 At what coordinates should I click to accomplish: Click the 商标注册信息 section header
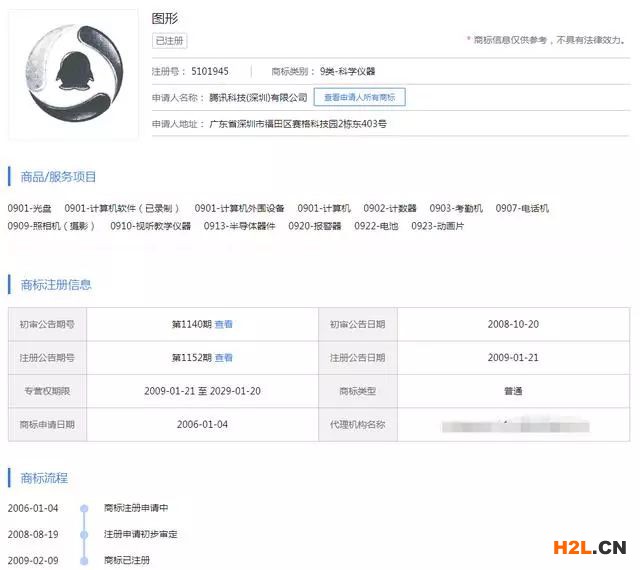tap(56, 285)
